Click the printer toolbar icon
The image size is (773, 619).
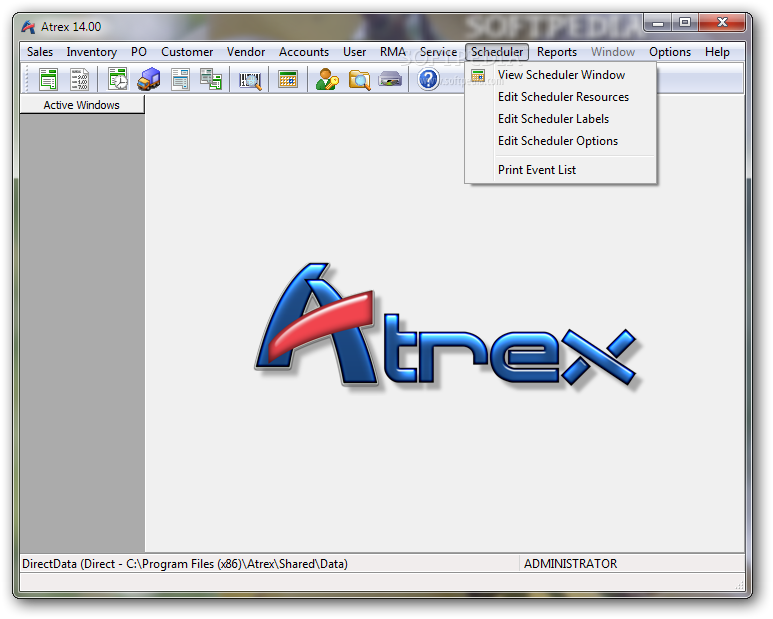[390, 79]
